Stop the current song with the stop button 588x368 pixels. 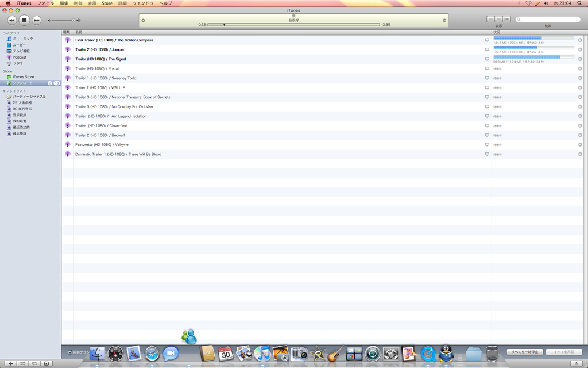point(24,20)
